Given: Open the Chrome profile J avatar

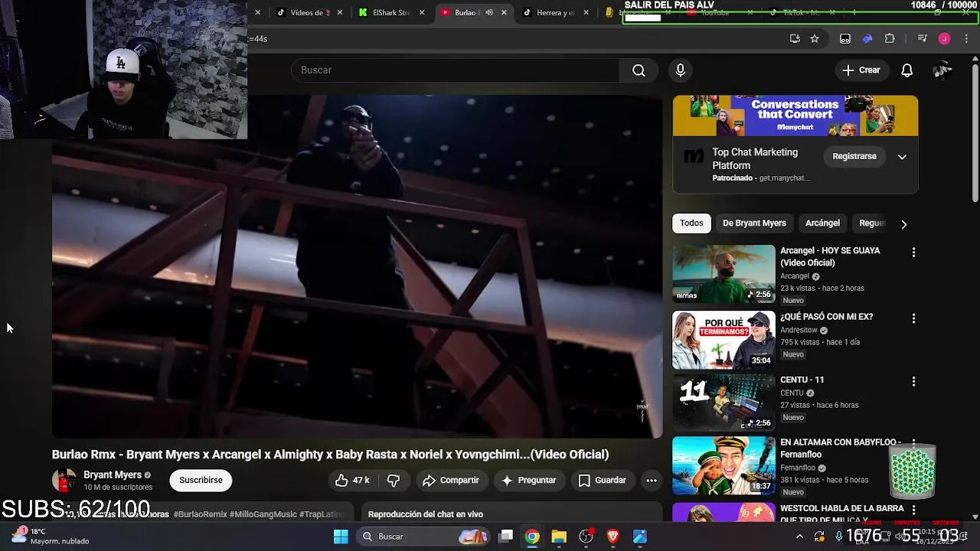Looking at the screenshot, I should pos(945,39).
